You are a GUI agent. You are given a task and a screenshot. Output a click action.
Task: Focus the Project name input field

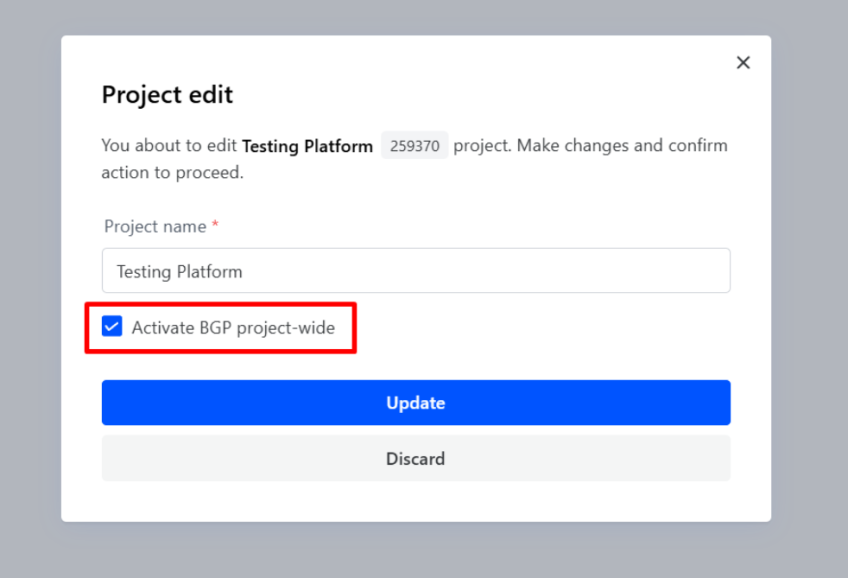point(416,271)
